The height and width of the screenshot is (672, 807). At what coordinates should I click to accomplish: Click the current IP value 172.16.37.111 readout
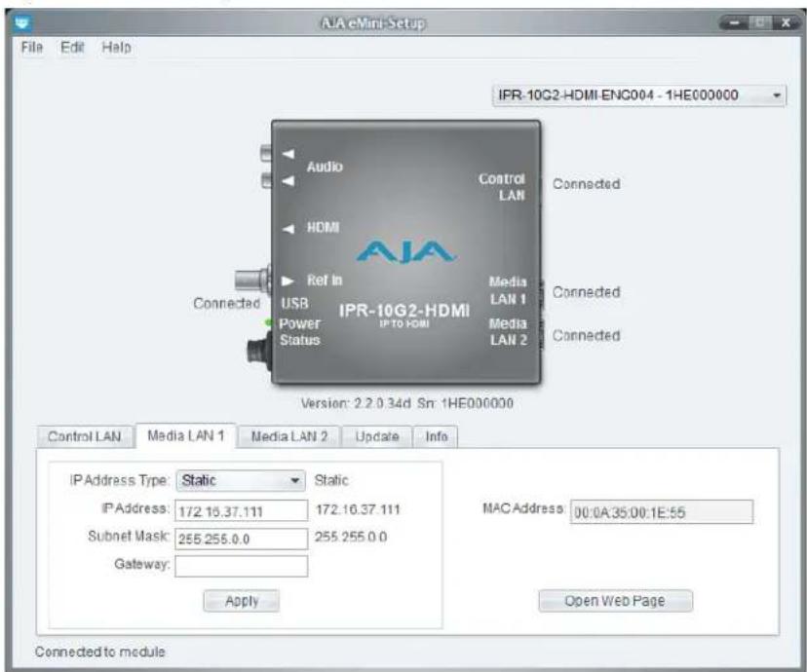pos(358,509)
